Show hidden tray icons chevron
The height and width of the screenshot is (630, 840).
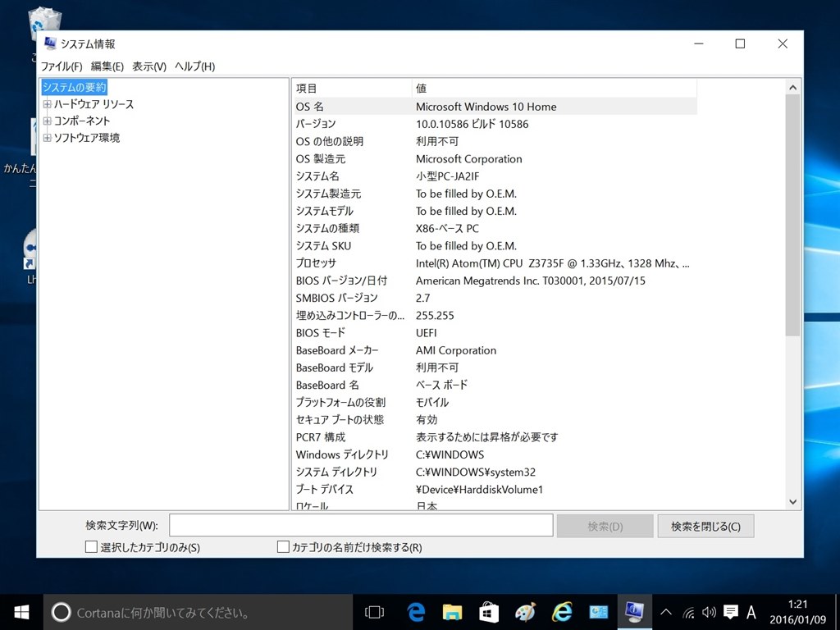tap(666, 612)
